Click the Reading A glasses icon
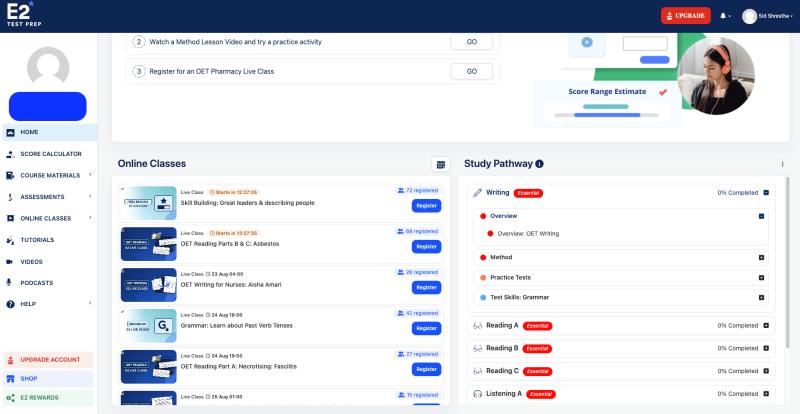 pos(478,326)
